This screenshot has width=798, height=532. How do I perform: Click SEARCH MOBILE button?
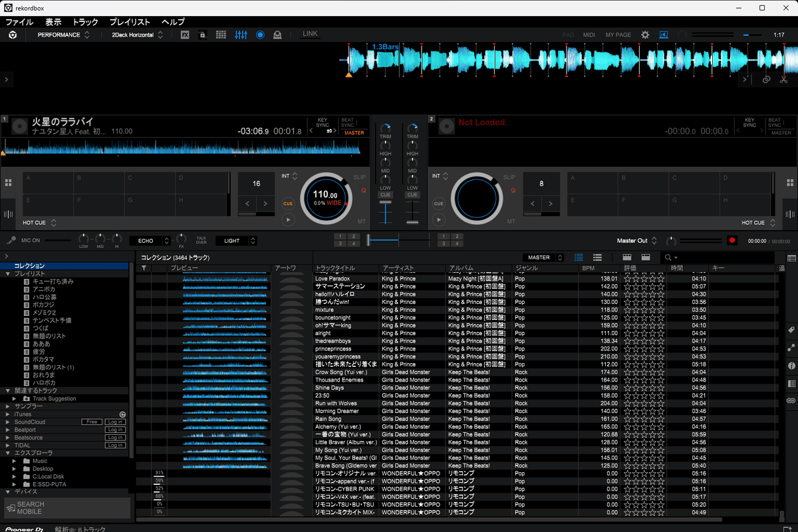[x=66, y=508]
